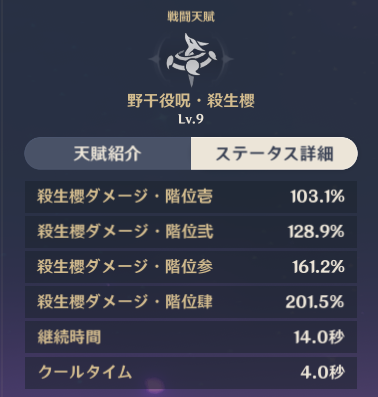This screenshot has width=378, height=397.
Task: Select the 殺生櫻ダメージ・階位壱 label
Action: (125, 197)
